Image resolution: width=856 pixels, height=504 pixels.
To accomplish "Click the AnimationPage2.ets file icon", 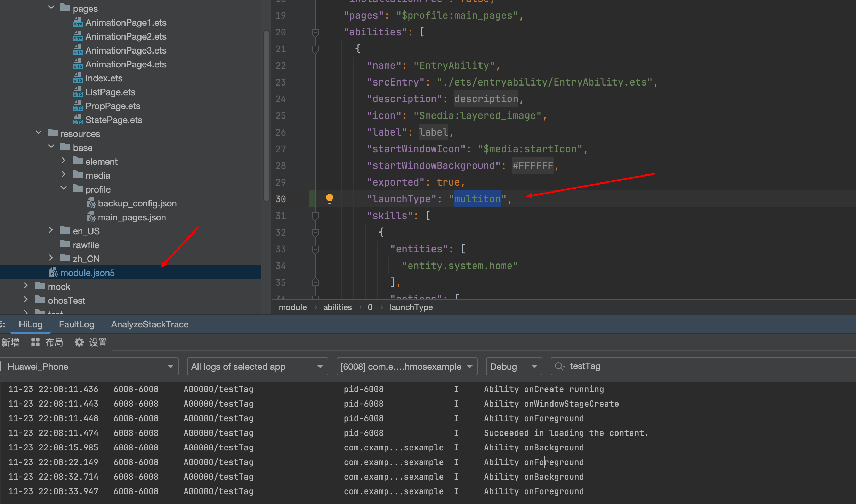I will 78,36.
